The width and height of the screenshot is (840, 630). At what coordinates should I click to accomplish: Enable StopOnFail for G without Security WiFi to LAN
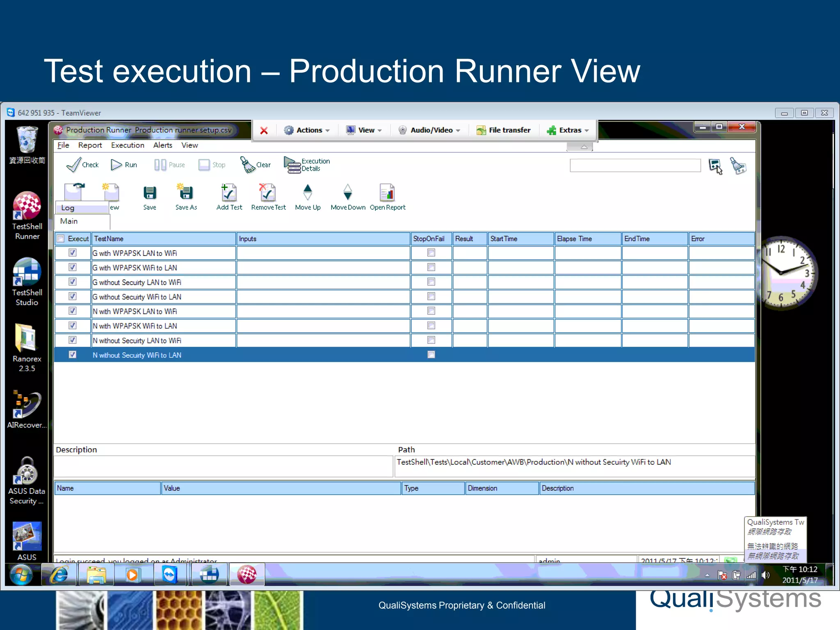431,297
